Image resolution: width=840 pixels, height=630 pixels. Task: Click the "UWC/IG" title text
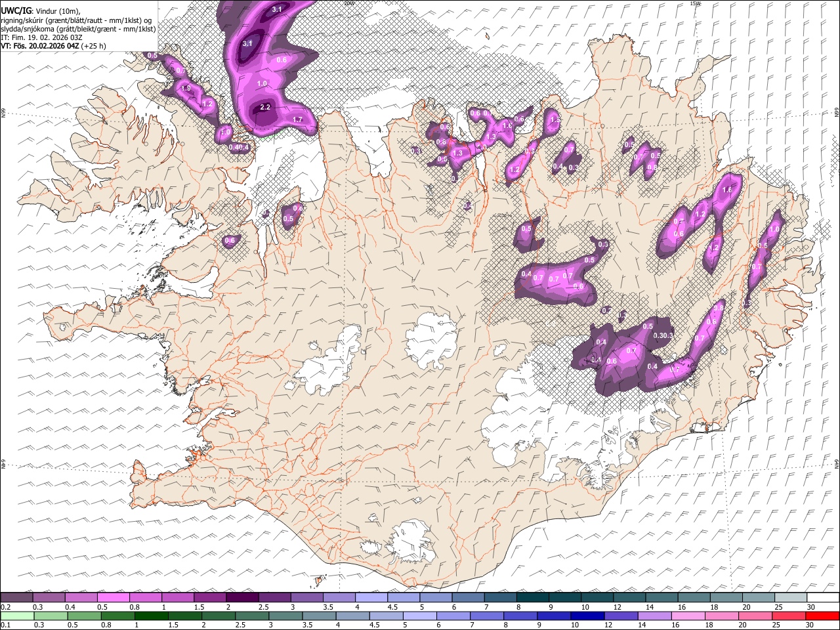point(15,10)
